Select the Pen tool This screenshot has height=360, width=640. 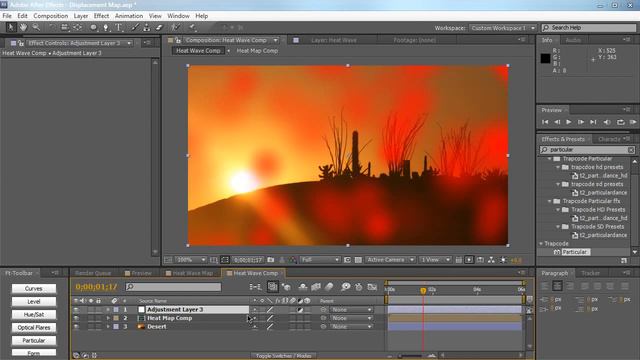tap(106, 27)
